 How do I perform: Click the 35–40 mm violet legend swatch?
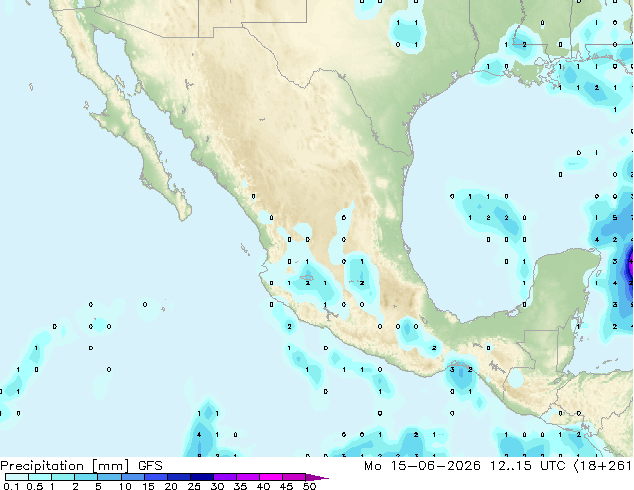point(247,477)
